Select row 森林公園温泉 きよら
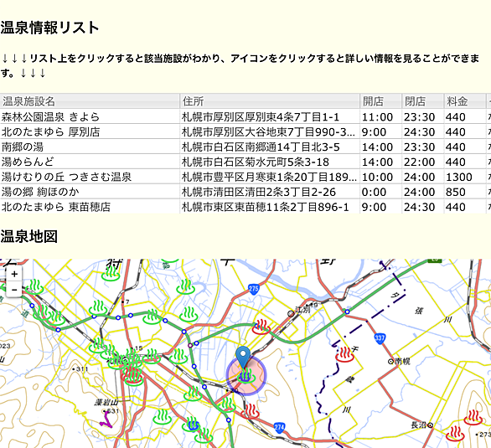 pyautogui.click(x=245, y=116)
